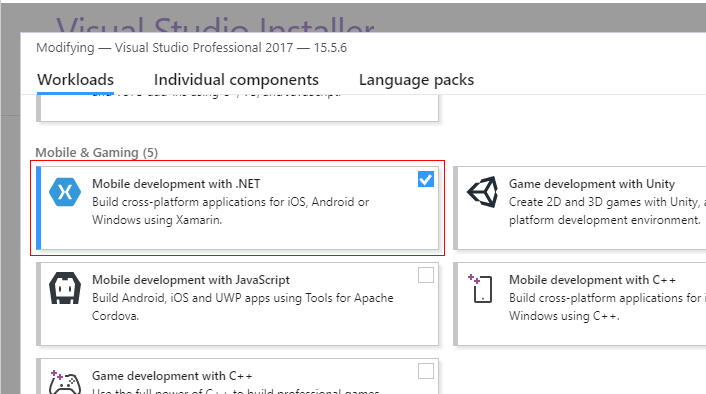This screenshot has height=394, width=706.
Task: Click the Unity cube logo icon
Action: [482, 192]
